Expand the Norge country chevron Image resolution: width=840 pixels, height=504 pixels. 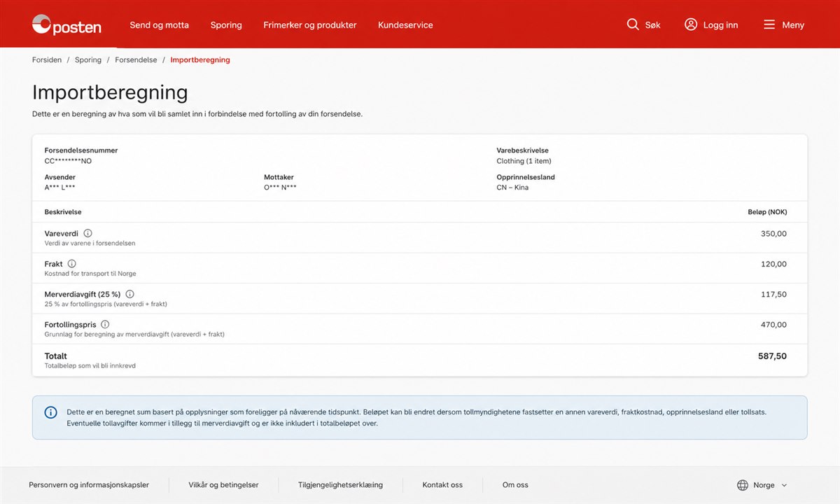click(x=784, y=485)
